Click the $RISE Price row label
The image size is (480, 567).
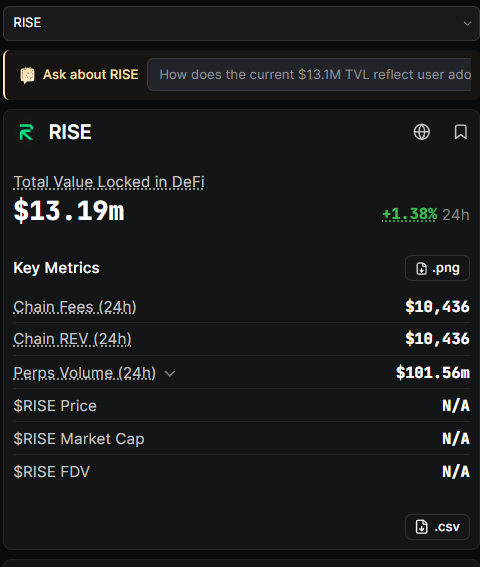[55, 406]
